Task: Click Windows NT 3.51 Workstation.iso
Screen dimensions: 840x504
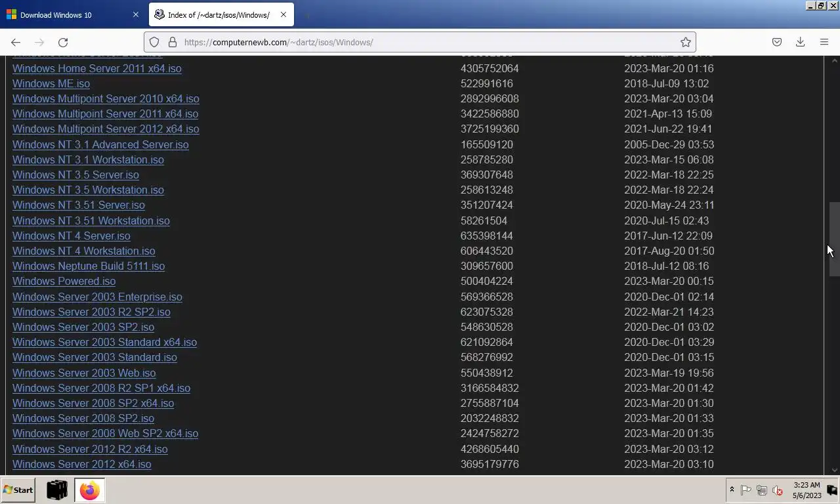Action: (x=91, y=220)
